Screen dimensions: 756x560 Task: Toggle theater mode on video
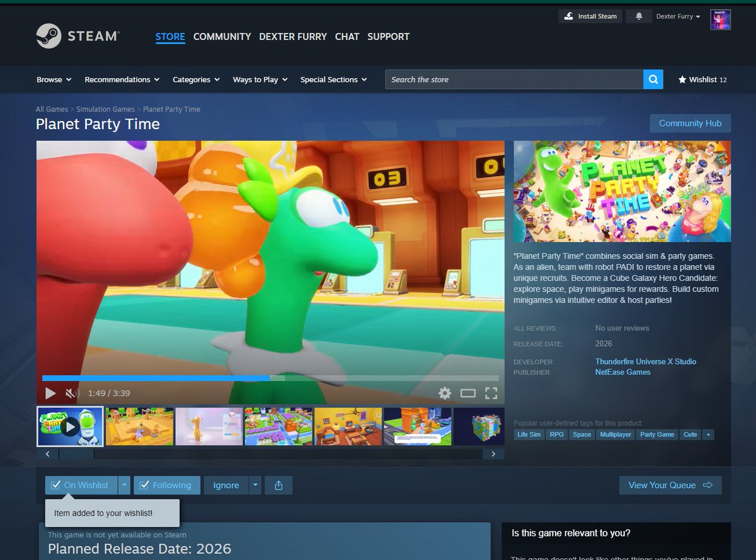tap(467, 394)
